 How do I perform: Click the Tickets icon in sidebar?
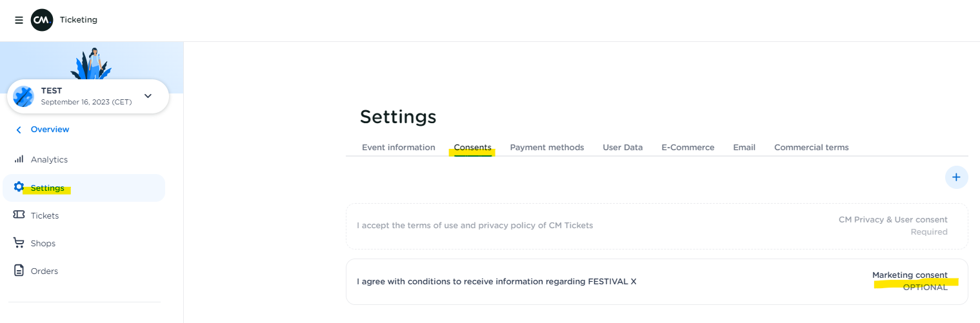[x=19, y=215]
